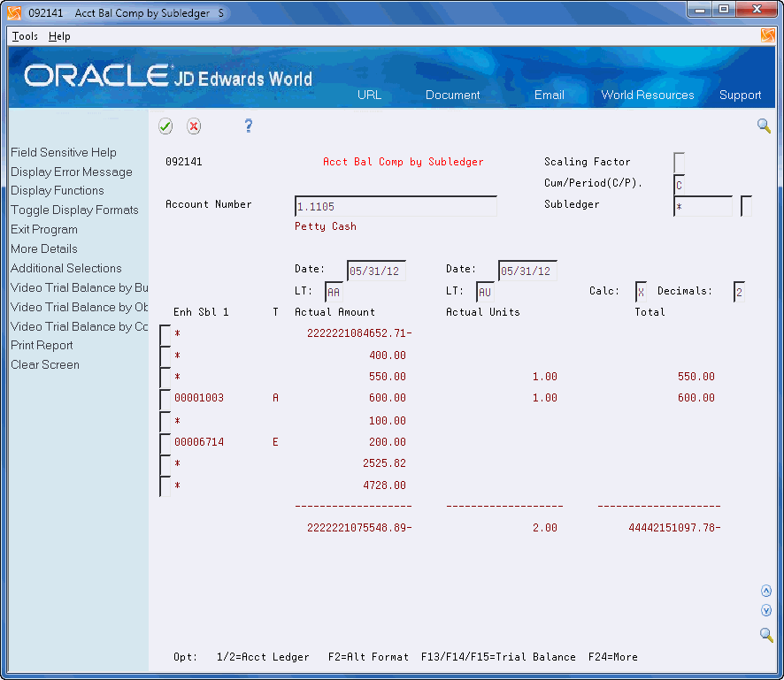This screenshot has height=680, width=784.
Task: Click option field for 2525.82 row
Action: (x=165, y=464)
